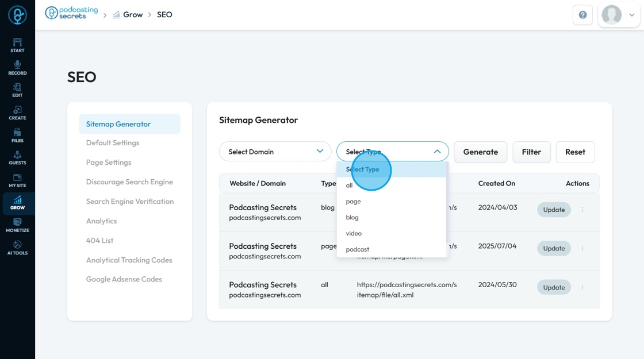644x359 pixels.
Task: Open the Analytical Tracking Codes tab
Action: point(129,260)
